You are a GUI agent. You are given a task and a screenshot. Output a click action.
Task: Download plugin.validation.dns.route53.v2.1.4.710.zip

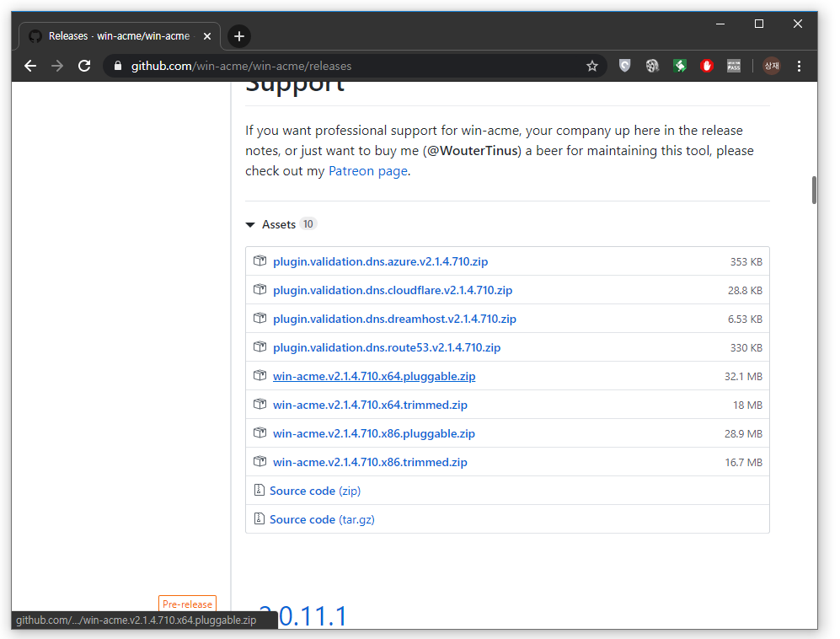tap(387, 347)
